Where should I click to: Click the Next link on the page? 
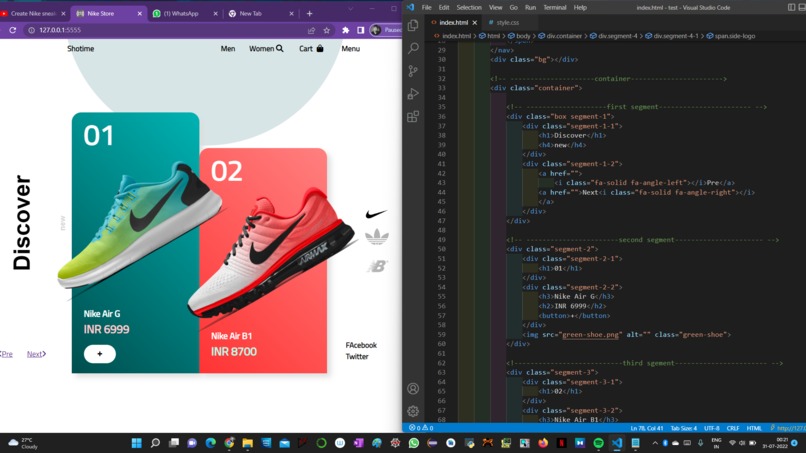pyautogui.click(x=36, y=354)
